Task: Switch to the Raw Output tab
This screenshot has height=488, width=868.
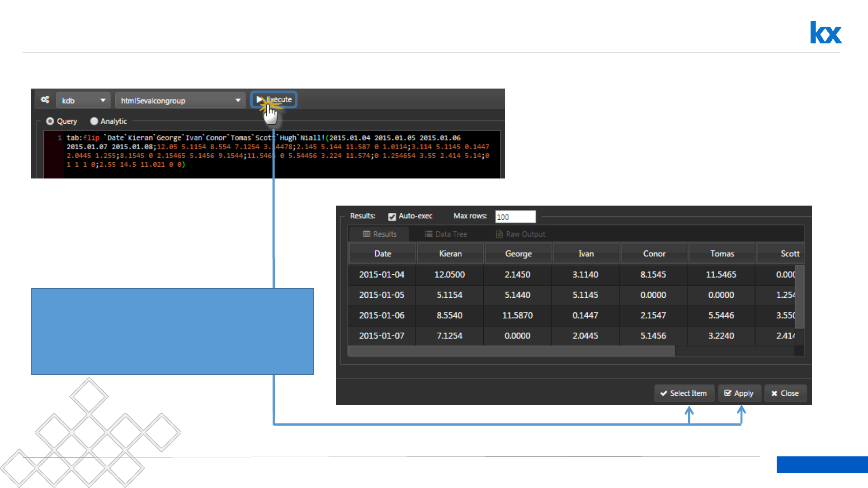Action: [520, 234]
